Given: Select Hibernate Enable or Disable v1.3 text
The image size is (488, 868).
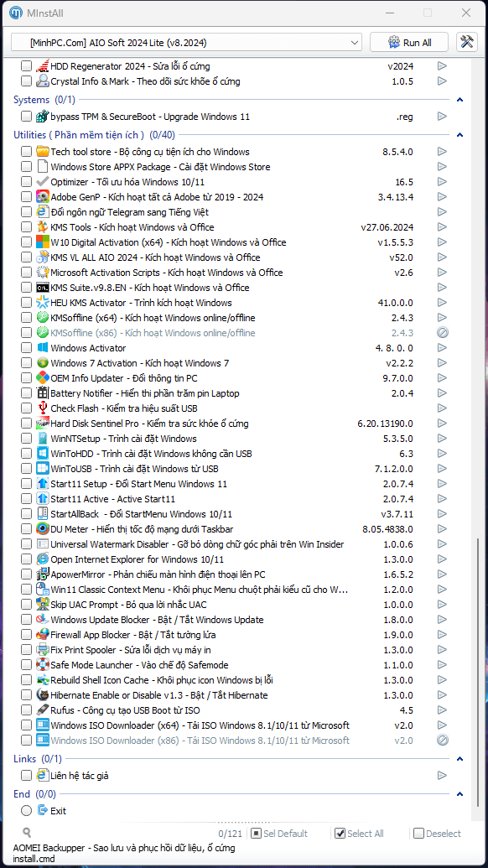Looking at the screenshot, I should coord(158,694).
